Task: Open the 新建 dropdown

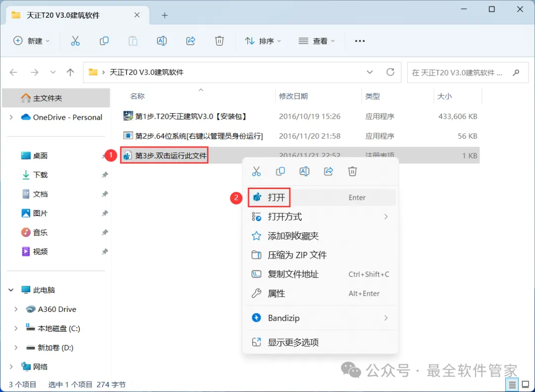Action: [x=31, y=41]
